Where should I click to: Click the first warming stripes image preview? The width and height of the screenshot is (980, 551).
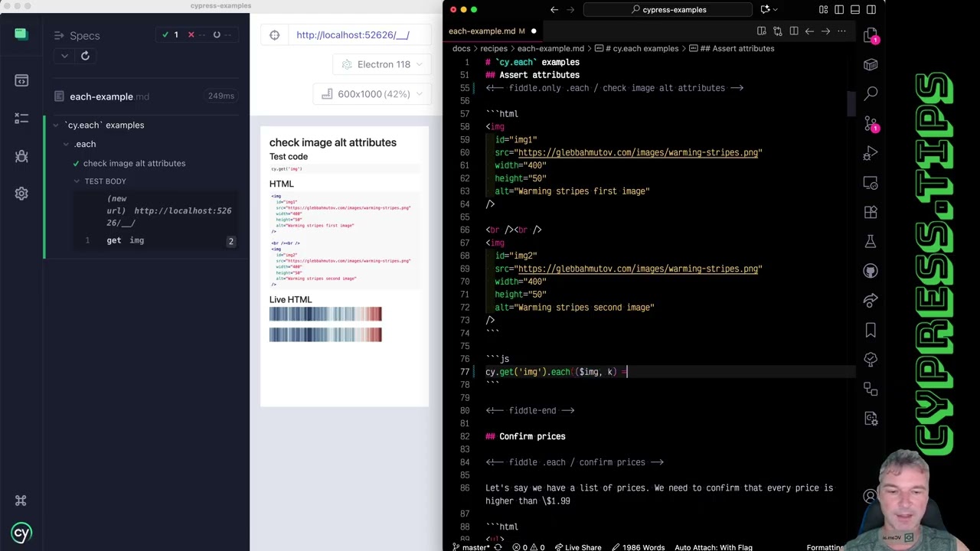[x=325, y=314]
